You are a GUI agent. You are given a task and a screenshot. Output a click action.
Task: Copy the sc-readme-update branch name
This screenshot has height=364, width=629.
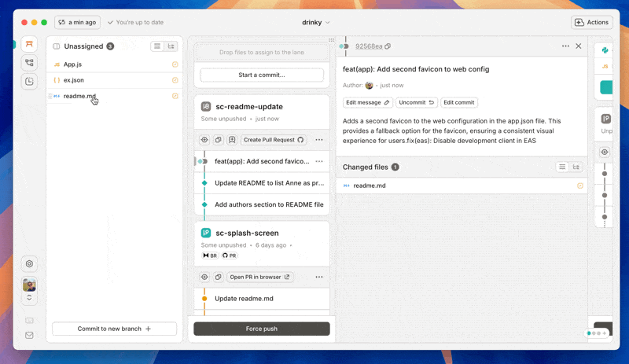point(219,140)
